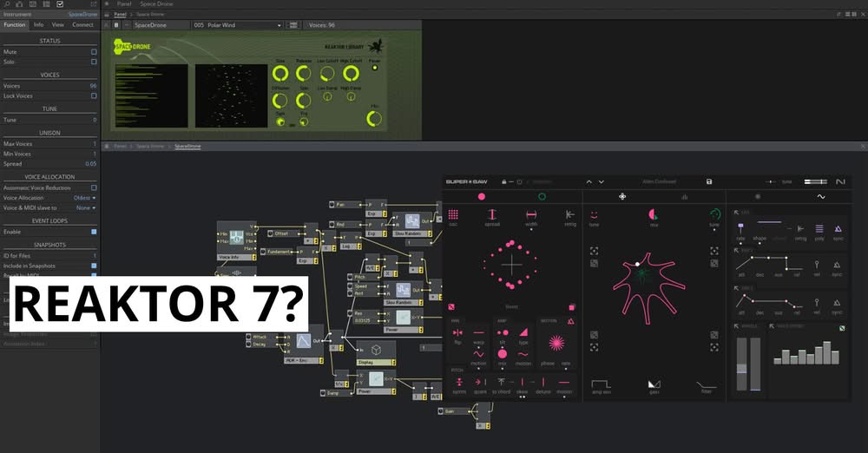Go to the previous Super Saw preset with the up arrow
The image size is (868, 453).
[x=589, y=181]
